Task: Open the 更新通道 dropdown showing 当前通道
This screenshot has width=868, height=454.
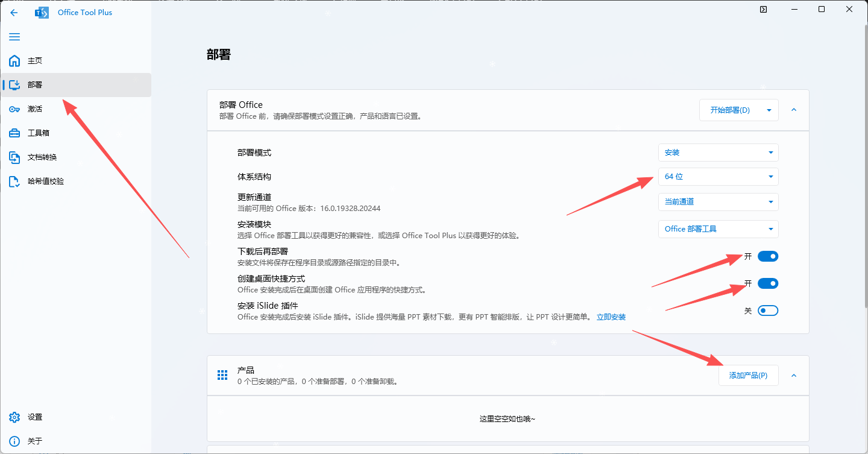Action: [x=718, y=201]
